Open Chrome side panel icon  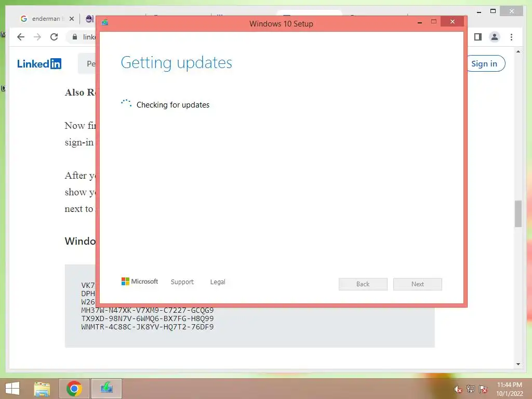click(478, 37)
